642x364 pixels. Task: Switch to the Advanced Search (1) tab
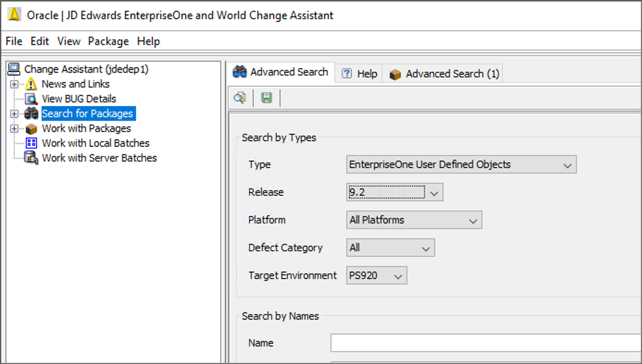444,74
